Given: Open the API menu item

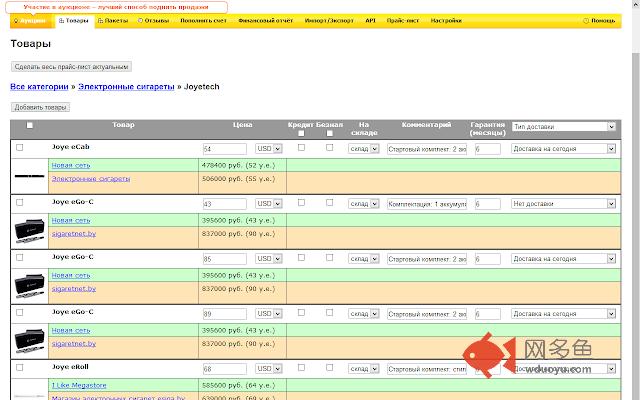Looking at the screenshot, I should coord(370,20).
